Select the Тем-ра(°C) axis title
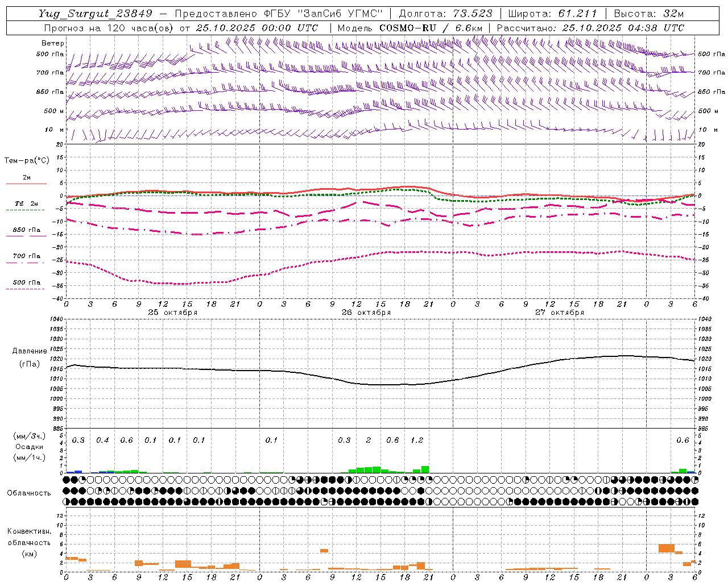The image size is (728, 582). (27, 161)
